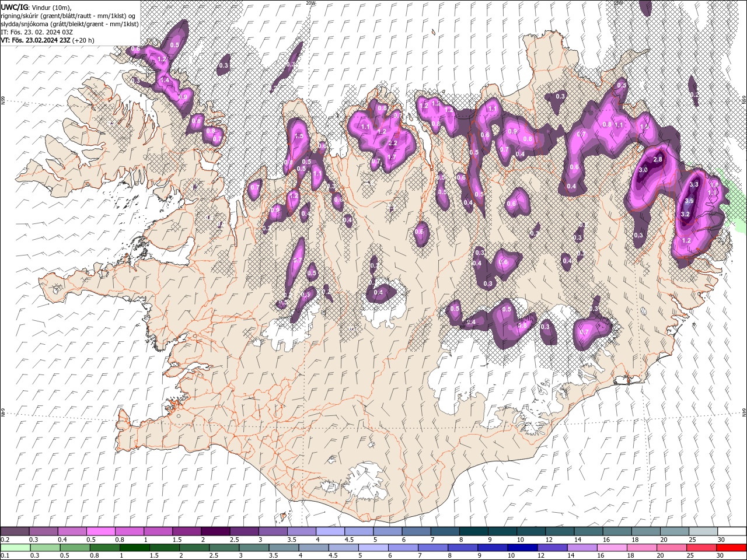The width and height of the screenshot is (747, 560).
Task: Click the 3.0 snowfall value in East Iceland
Action: [643, 169]
